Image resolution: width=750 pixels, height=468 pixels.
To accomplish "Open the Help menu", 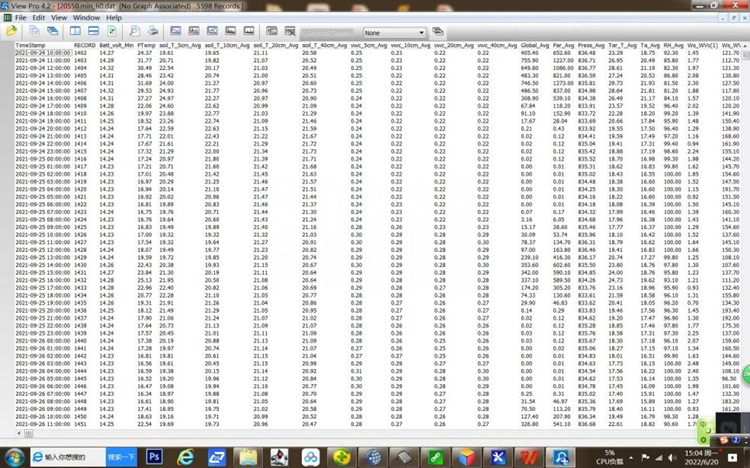I will point(114,18).
